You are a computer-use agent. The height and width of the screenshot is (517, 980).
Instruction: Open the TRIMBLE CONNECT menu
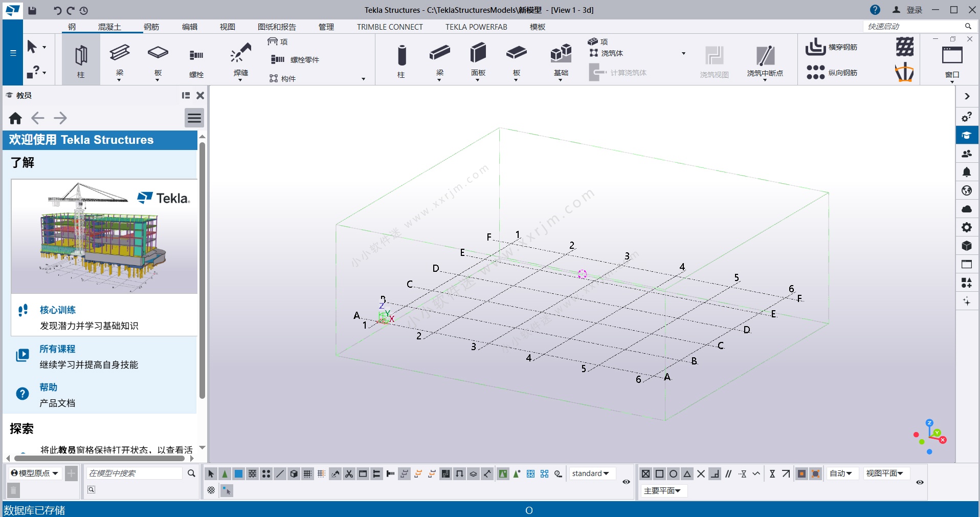click(390, 27)
